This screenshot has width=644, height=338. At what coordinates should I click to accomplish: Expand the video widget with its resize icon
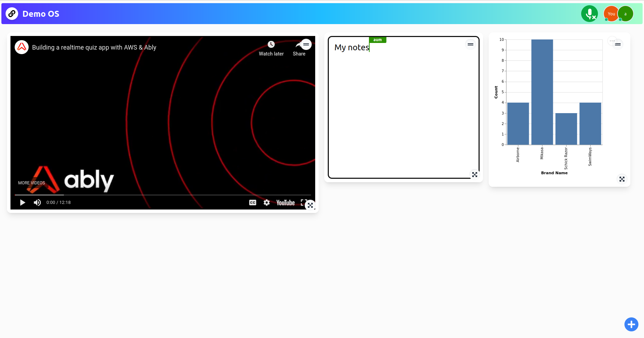pos(310,205)
